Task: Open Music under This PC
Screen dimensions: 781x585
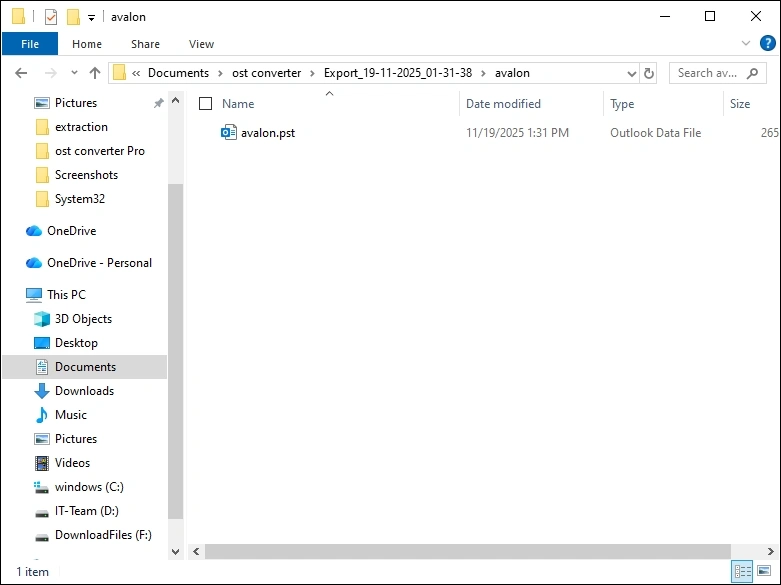Action: click(71, 415)
